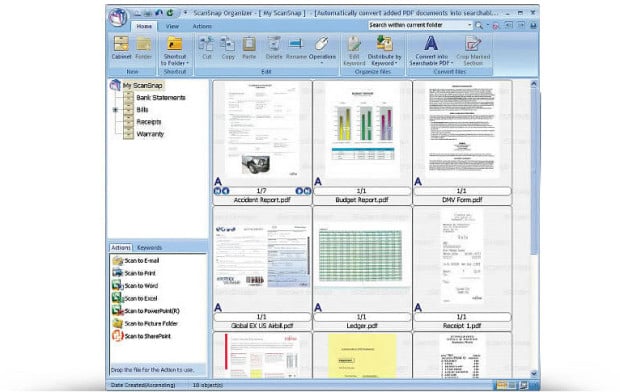Click the searchable A mark on Budget Report.pdf

pyautogui.click(x=318, y=182)
